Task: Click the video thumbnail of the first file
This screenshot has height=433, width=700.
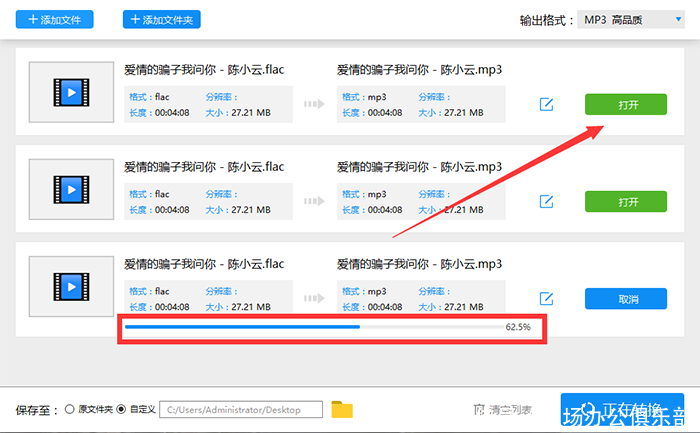Action: (71, 92)
